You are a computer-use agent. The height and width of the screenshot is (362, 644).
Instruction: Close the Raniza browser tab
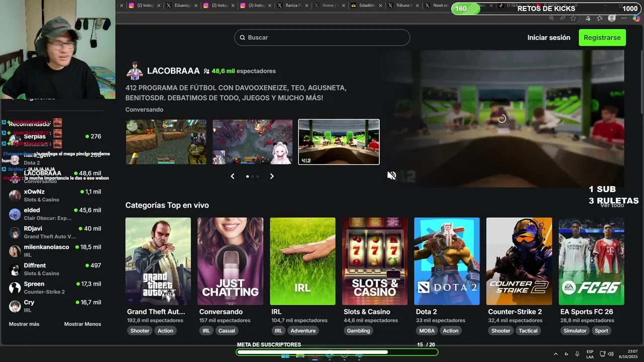306,6
